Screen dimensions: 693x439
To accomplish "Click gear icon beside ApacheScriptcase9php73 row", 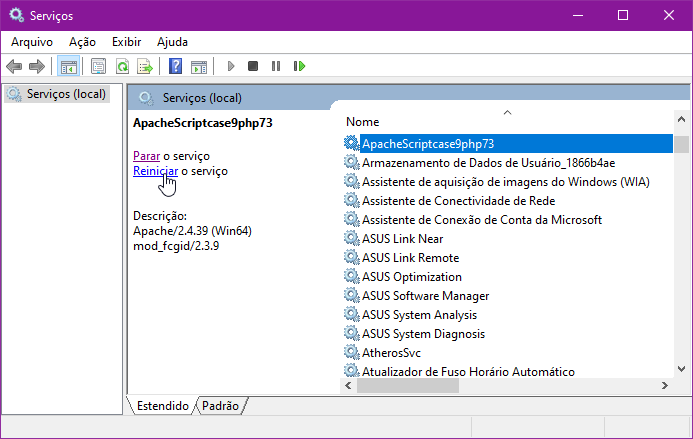I will (351, 143).
